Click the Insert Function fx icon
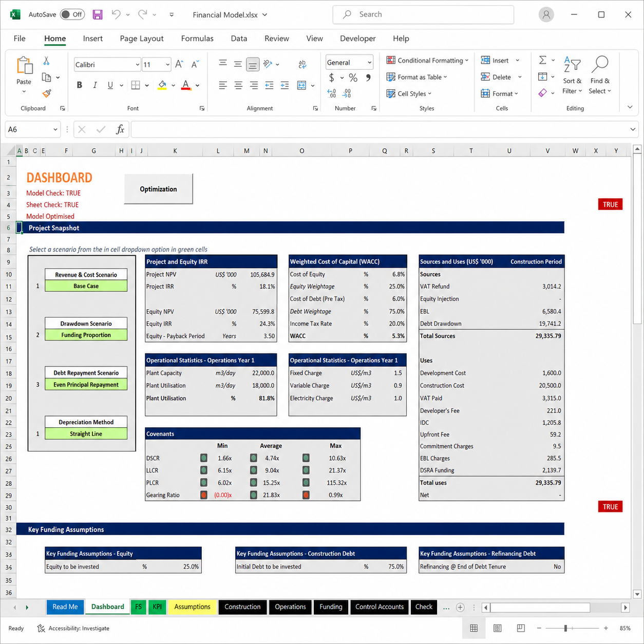The width and height of the screenshot is (644, 644). click(x=120, y=129)
